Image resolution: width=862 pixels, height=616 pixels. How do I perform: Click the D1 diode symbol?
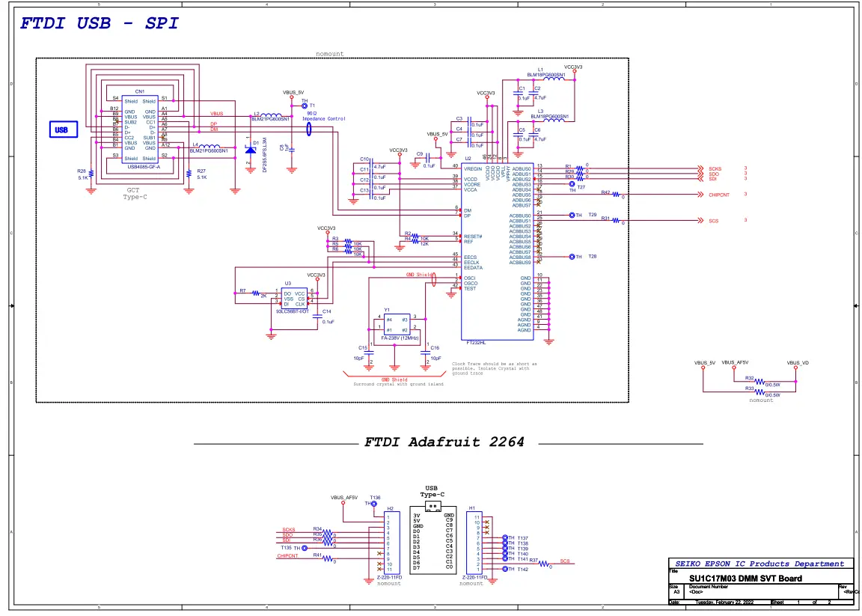click(251, 149)
